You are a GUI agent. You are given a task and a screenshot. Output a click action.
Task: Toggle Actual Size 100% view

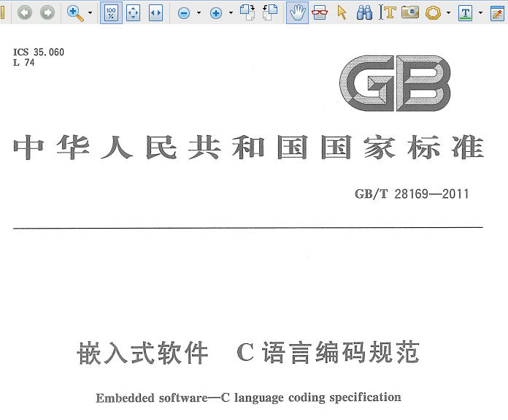(x=111, y=12)
